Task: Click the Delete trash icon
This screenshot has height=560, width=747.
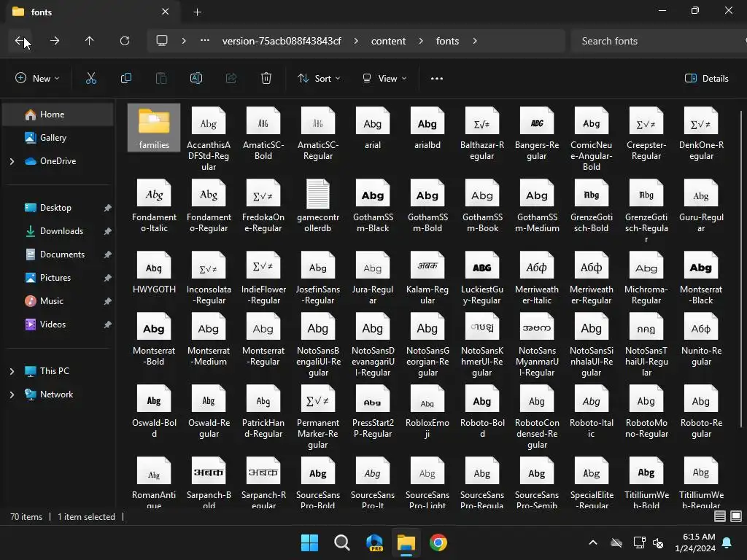Action: (x=266, y=79)
